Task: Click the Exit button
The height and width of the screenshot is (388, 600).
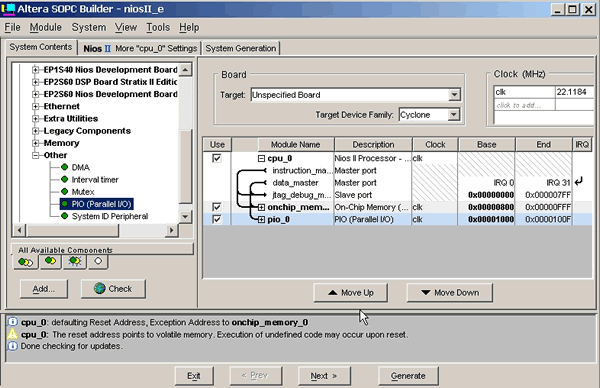Action: coord(194,376)
